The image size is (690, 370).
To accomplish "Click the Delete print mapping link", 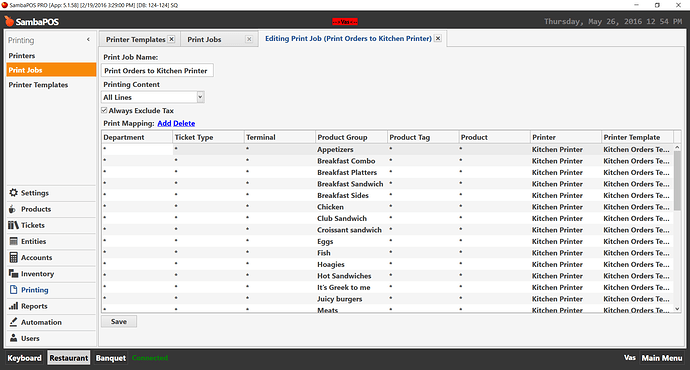I will point(184,123).
